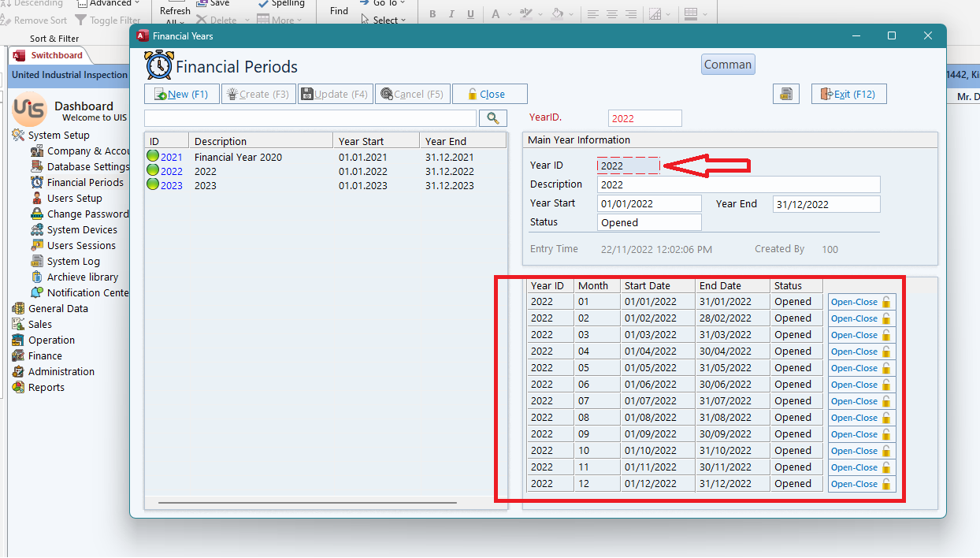Screen dimensions: 980x558
Task: Click the green status dot for 2023
Action: coord(153,185)
